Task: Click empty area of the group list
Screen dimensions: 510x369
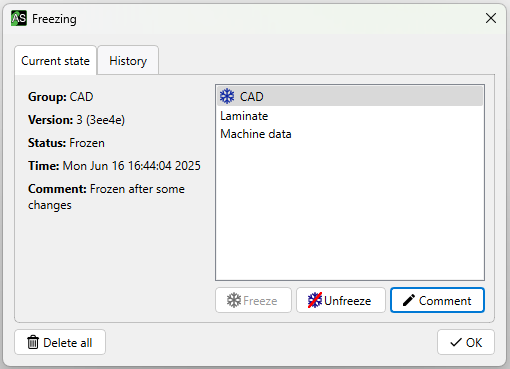Action: pyautogui.click(x=350, y=212)
